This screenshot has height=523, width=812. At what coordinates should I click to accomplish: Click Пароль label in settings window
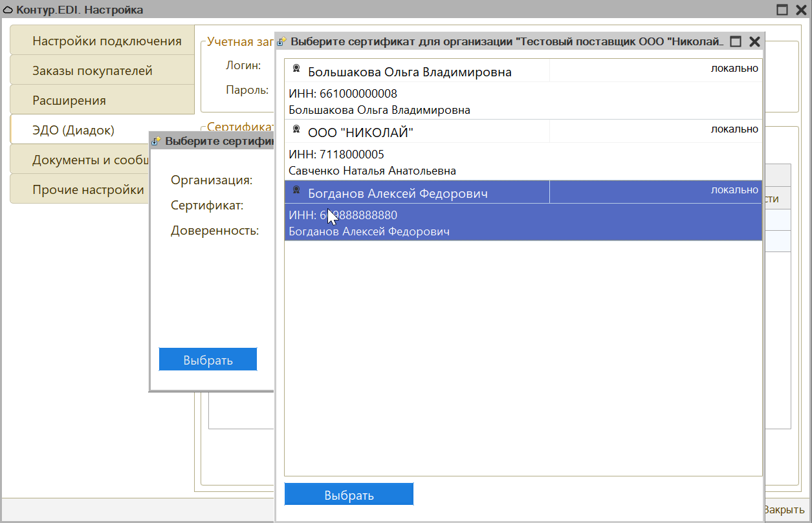247,90
